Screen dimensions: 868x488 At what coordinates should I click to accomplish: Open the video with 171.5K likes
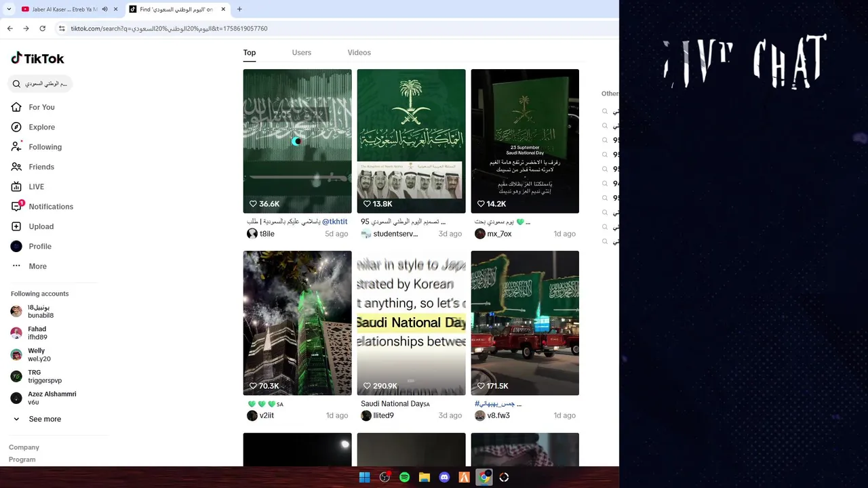(525, 323)
